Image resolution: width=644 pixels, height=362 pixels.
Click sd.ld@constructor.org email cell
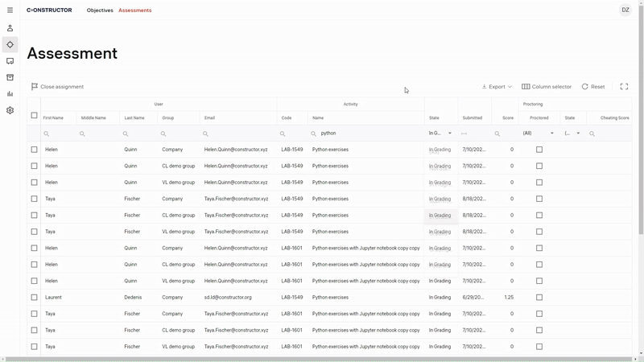coord(228,298)
